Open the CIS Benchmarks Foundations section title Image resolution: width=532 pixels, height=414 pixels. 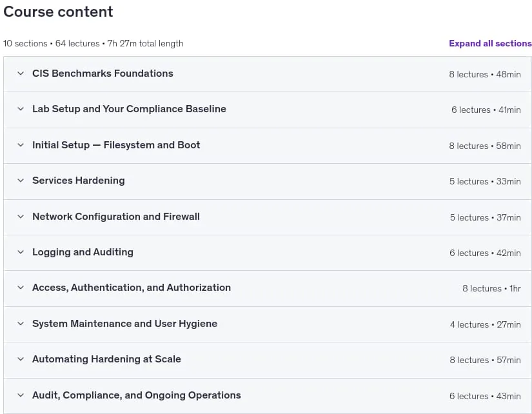point(103,74)
